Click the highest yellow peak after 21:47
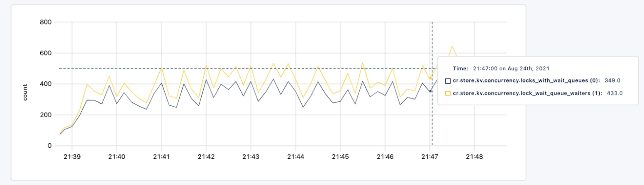 point(452,46)
